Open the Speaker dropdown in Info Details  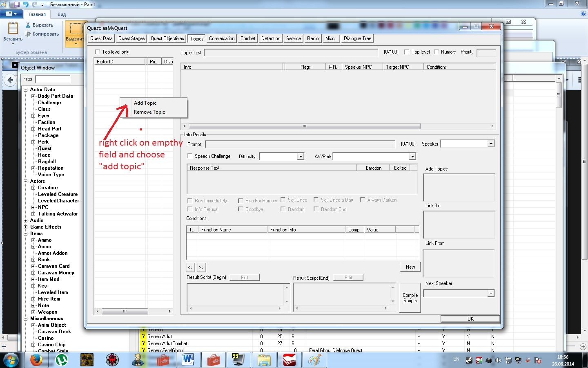pos(490,144)
